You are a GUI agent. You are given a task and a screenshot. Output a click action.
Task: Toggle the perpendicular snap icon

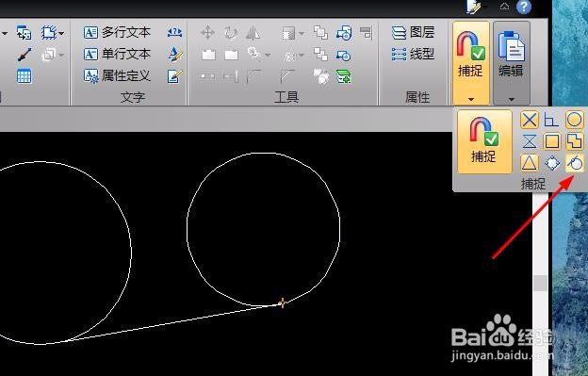551,120
